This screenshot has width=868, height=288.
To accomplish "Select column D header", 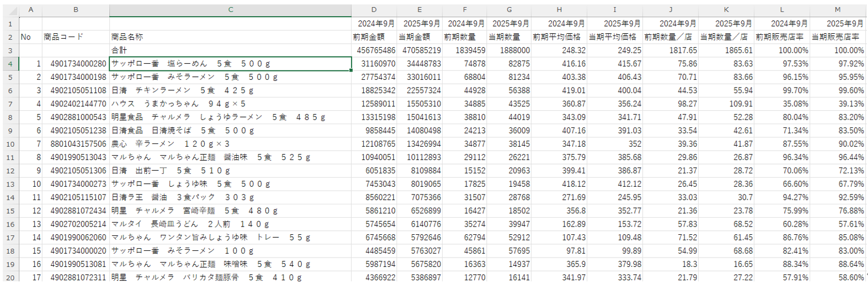I will point(374,11).
